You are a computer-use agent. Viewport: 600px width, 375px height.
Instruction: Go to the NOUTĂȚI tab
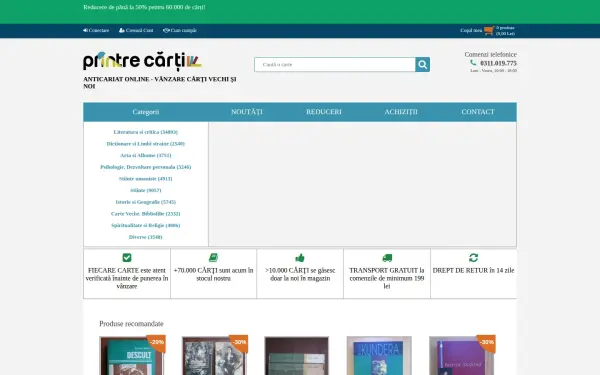[x=247, y=112]
